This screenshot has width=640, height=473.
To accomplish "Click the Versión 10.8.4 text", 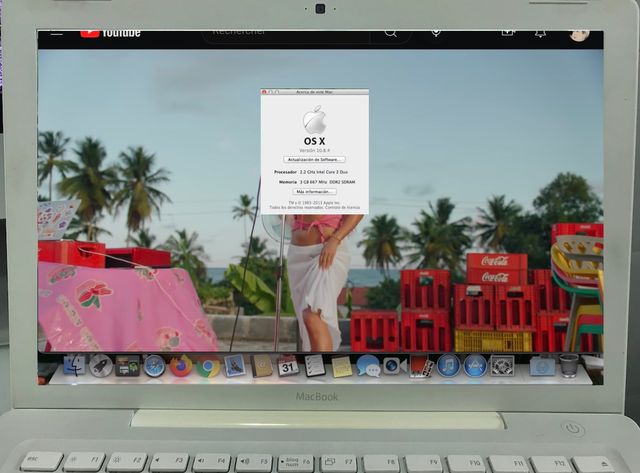I will (x=314, y=150).
